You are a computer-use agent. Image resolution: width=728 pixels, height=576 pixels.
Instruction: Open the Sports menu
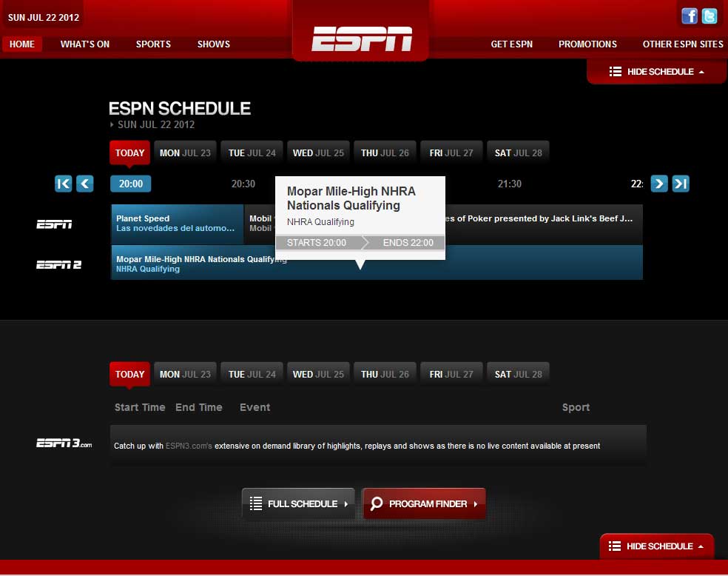tap(153, 44)
